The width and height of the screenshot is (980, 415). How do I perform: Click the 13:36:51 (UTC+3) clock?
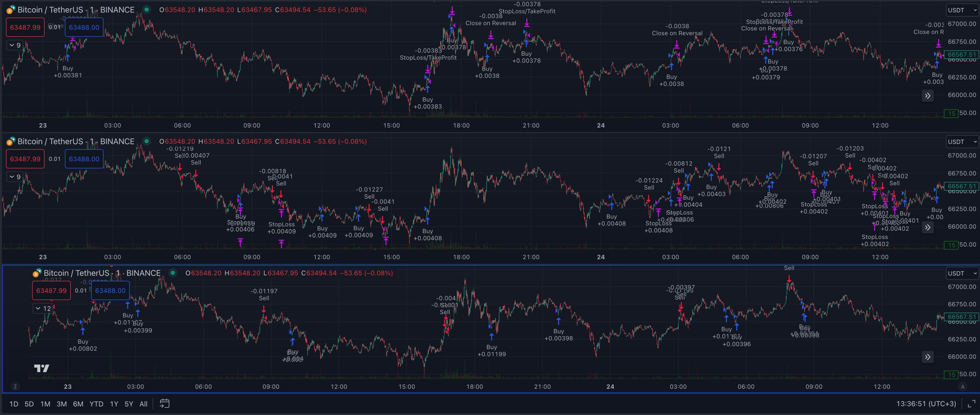tap(926, 404)
